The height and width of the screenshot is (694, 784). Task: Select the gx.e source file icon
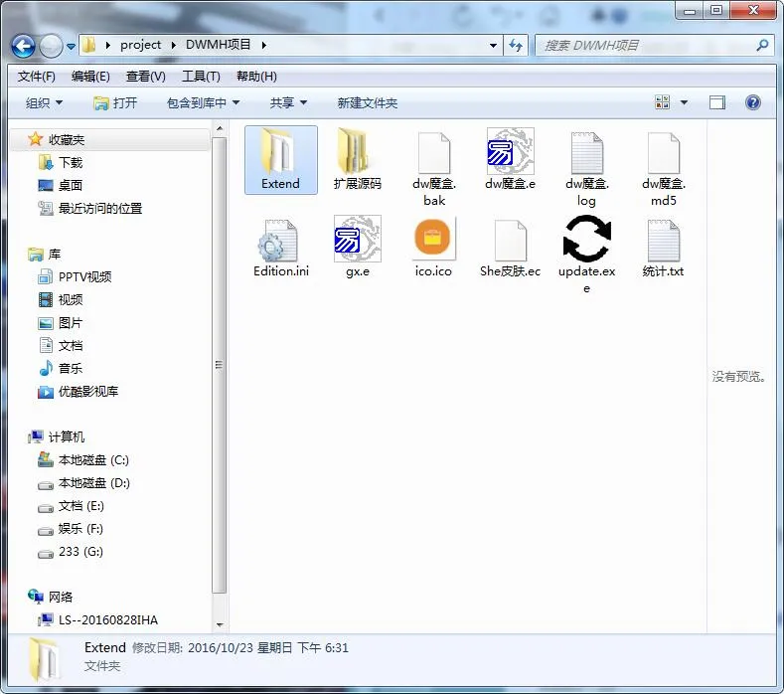point(357,239)
